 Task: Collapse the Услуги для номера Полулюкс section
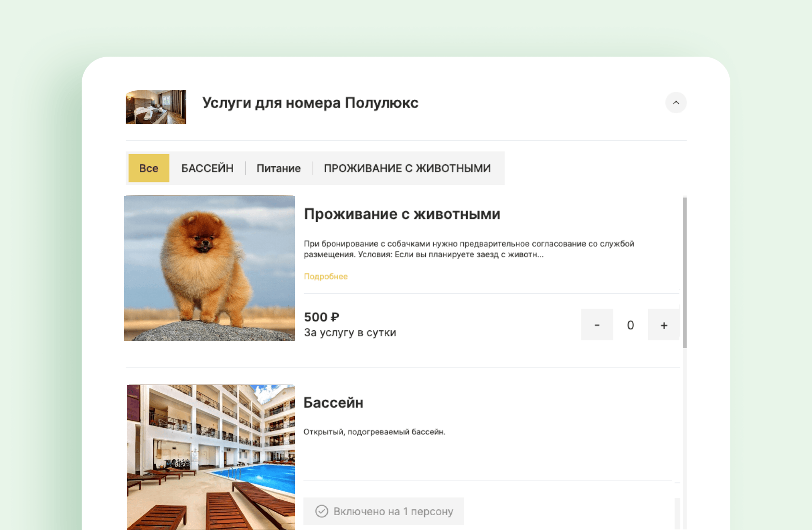(676, 103)
